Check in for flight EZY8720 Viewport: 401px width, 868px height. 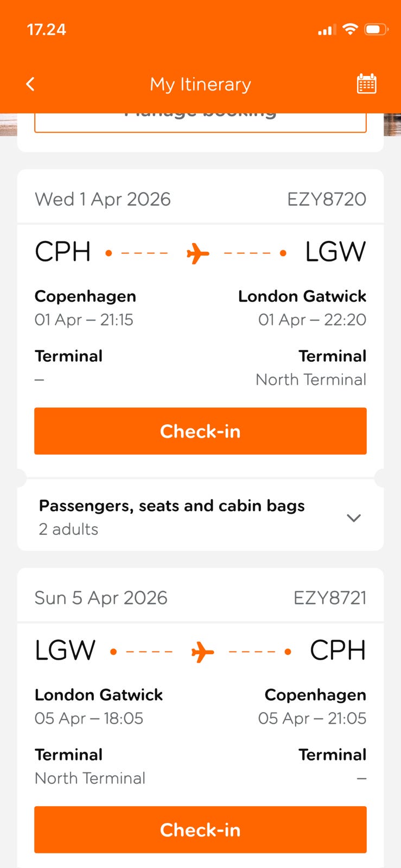[x=200, y=431]
